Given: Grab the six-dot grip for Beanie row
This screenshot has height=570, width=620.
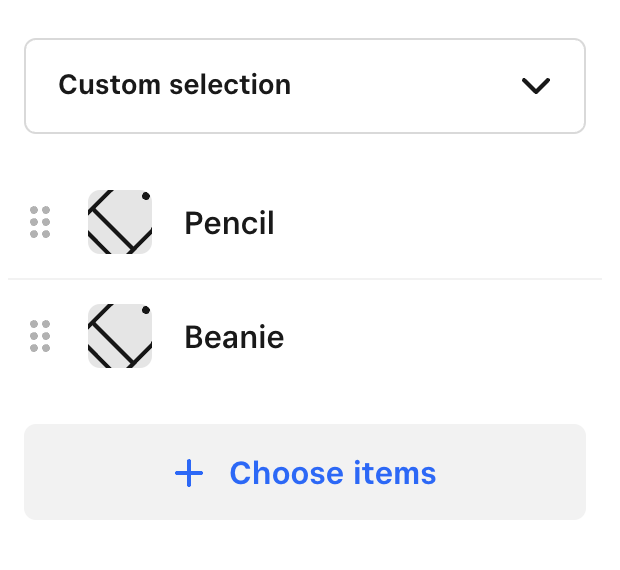Looking at the screenshot, I should [x=40, y=336].
